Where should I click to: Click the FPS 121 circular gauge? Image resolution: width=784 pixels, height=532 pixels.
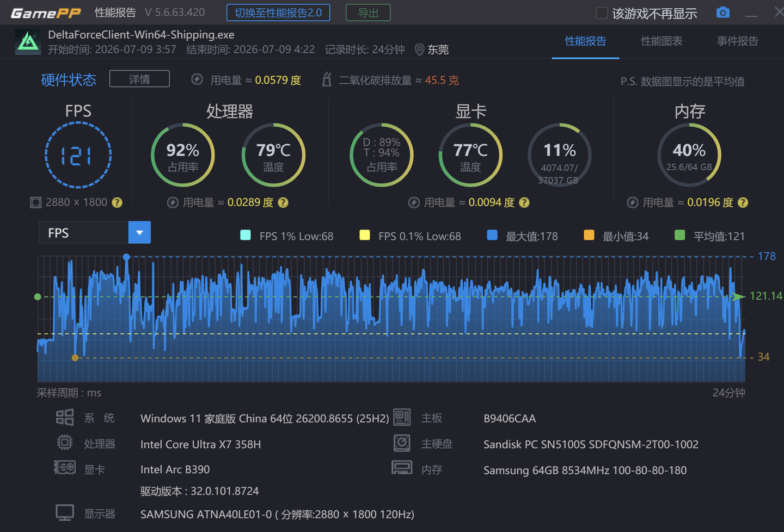tap(78, 156)
